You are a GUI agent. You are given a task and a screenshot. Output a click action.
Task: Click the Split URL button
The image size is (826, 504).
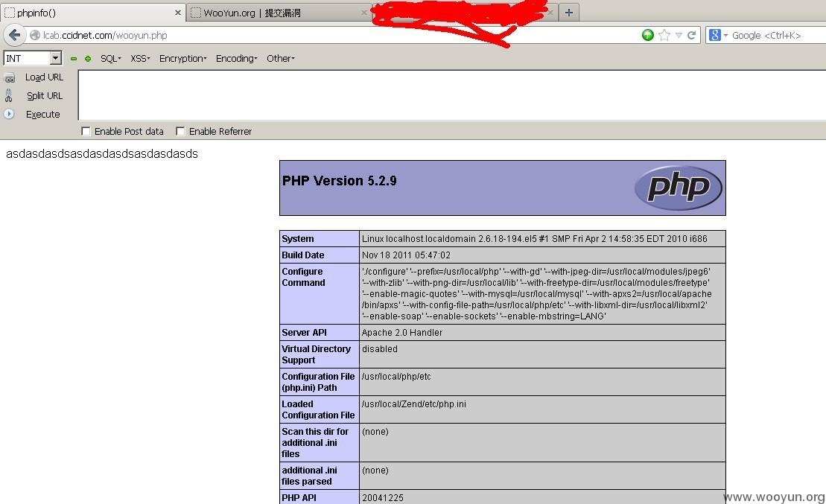tap(45, 95)
